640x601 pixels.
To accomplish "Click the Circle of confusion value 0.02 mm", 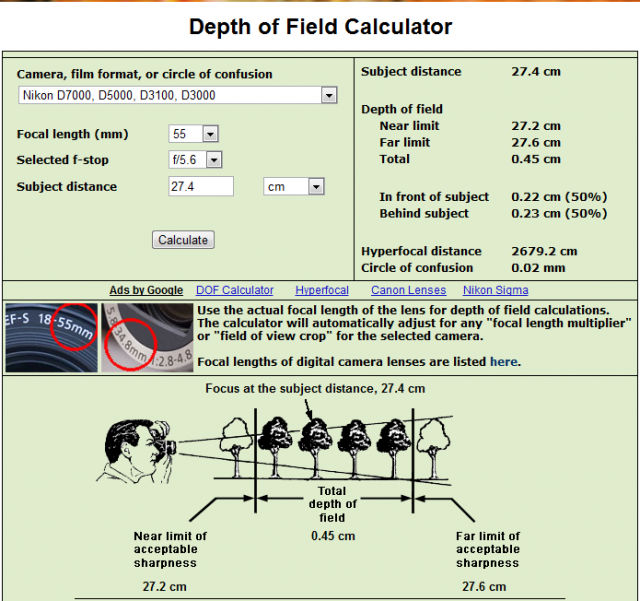I will click(538, 268).
